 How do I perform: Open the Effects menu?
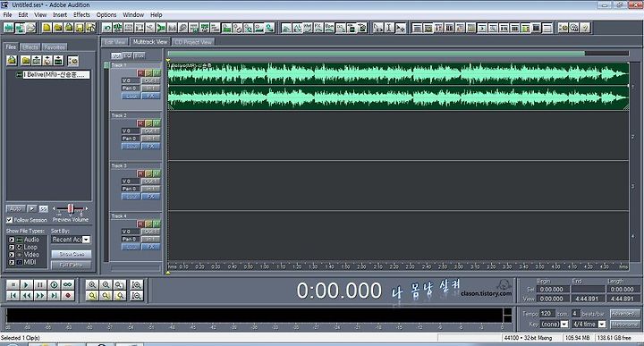pos(81,15)
